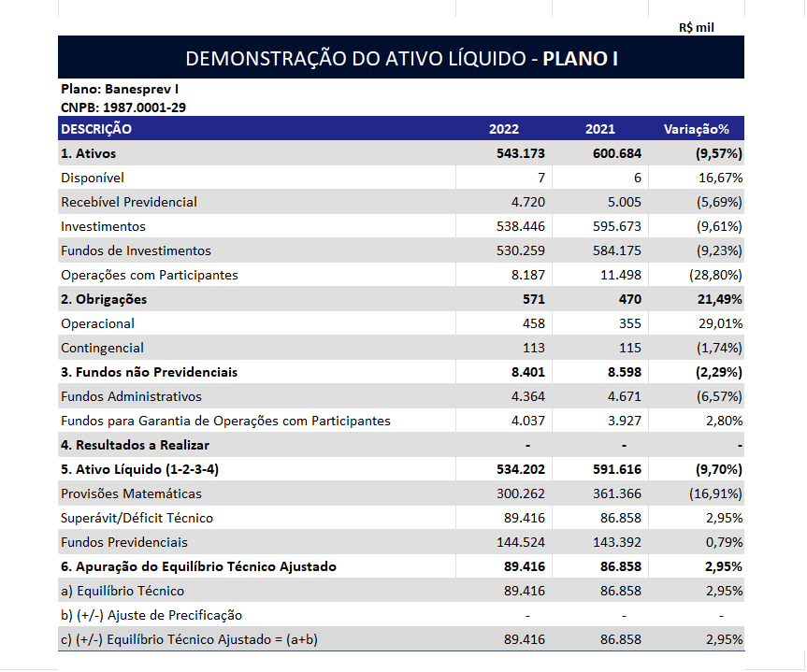Click the Disponível 2022 value 7
The width and height of the screenshot is (807, 672).
pyautogui.click(x=540, y=178)
